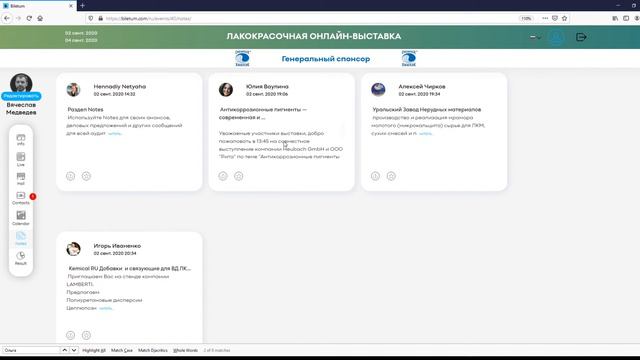640x360 pixels.
Task: Click the name Юлия Ваулина
Action: click(267, 87)
